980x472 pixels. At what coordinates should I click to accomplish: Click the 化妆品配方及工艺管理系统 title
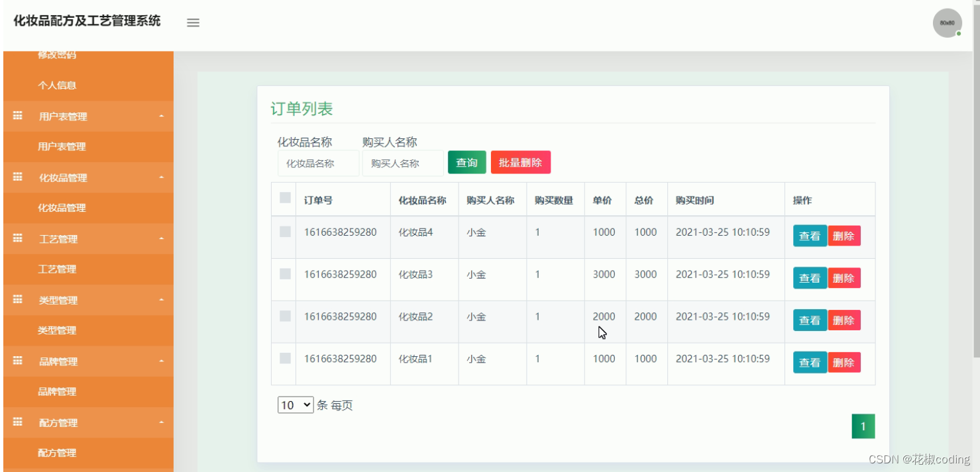pyautogui.click(x=87, y=21)
